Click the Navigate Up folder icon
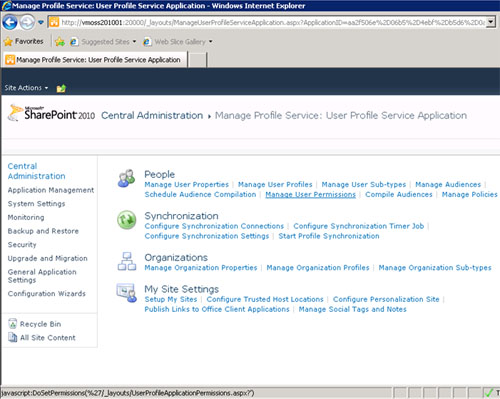 (61, 88)
